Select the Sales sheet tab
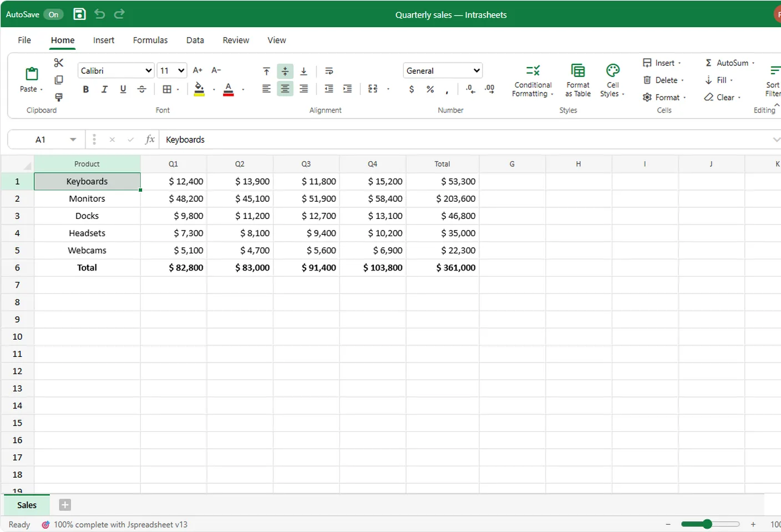 click(x=27, y=505)
